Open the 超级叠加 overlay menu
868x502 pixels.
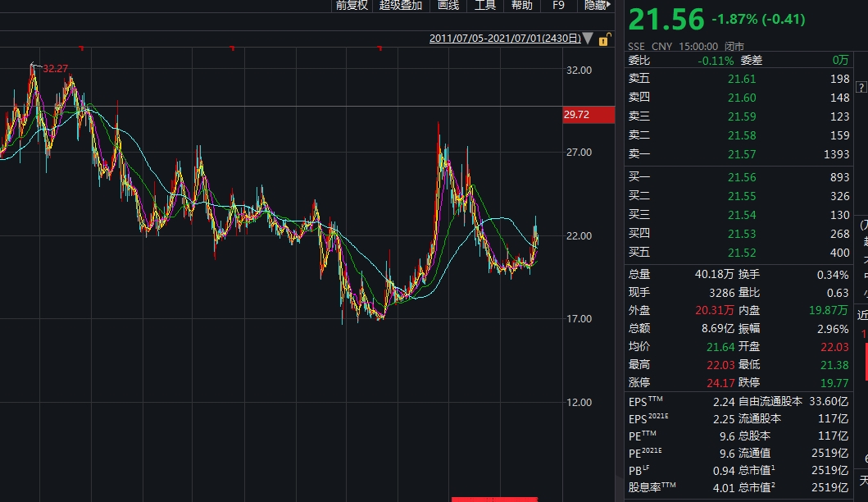point(401,6)
